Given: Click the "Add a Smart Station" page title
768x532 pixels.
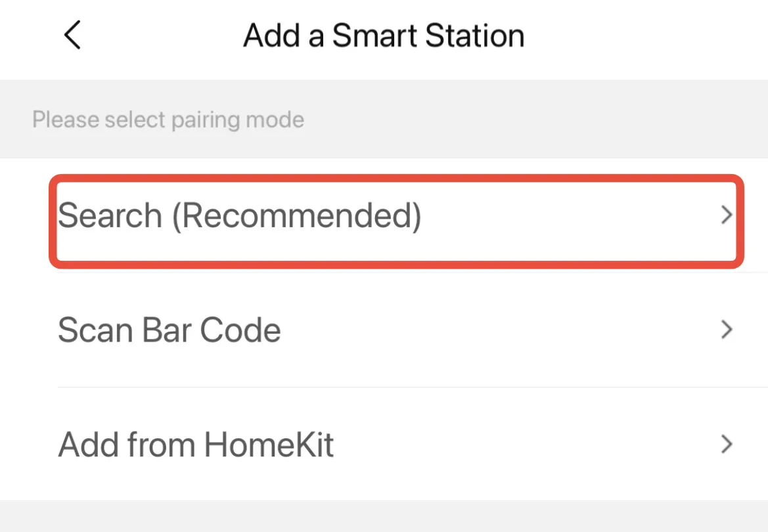Looking at the screenshot, I should (384, 35).
